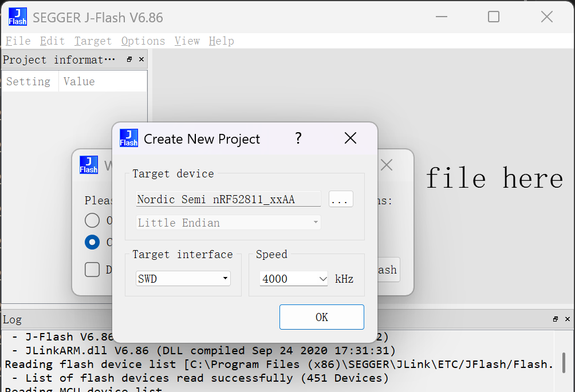Click the Log panel vertical scrollbar
The height and width of the screenshot is (392, 575).
pos(564,362)
